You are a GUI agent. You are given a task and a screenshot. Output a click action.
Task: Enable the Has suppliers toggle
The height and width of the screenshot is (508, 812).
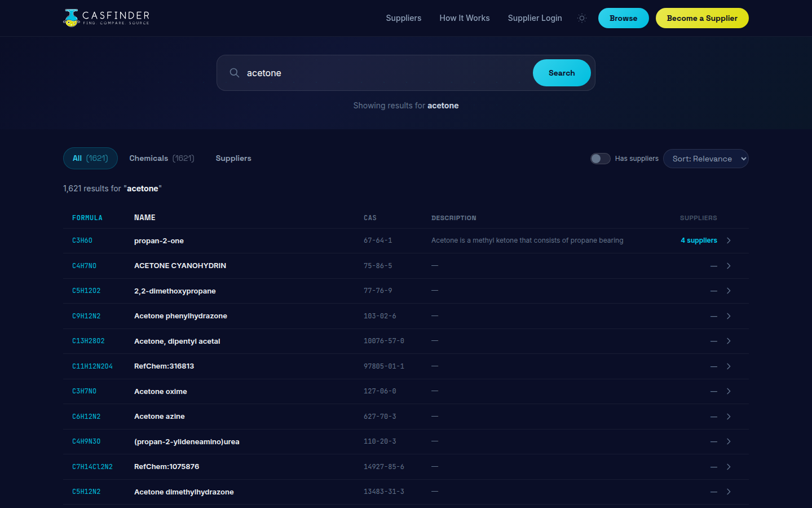[600, 159]
